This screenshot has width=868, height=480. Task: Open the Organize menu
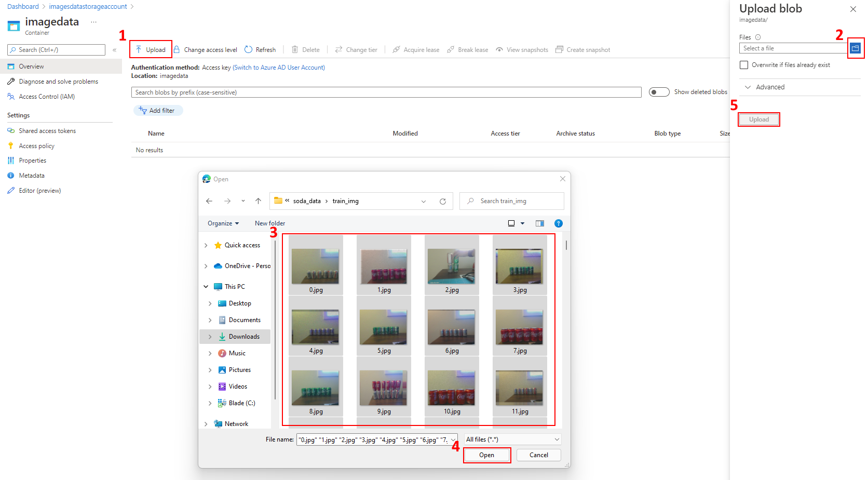[x=223, y=223]
